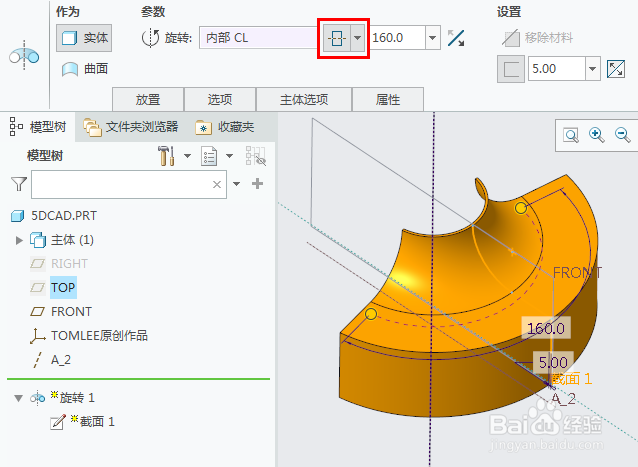Open the 属性 tab
The height and width of the screenshot is (467, 638).
pos(388,99)
